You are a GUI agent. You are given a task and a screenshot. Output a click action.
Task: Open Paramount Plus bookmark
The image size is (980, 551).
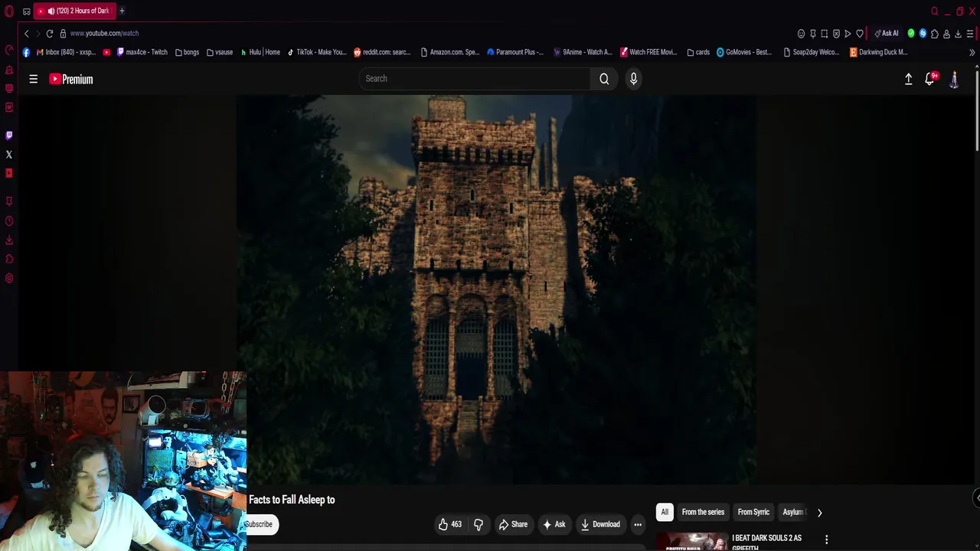515,52
